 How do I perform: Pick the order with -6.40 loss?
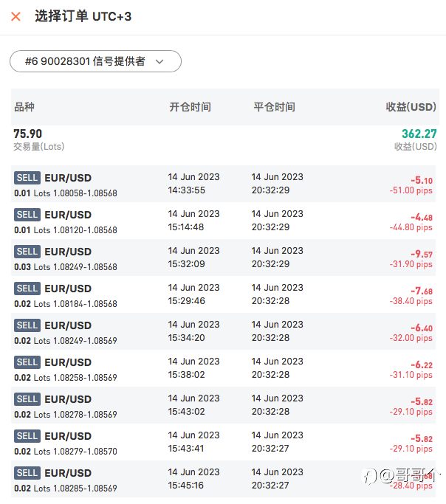pos(223,332)
